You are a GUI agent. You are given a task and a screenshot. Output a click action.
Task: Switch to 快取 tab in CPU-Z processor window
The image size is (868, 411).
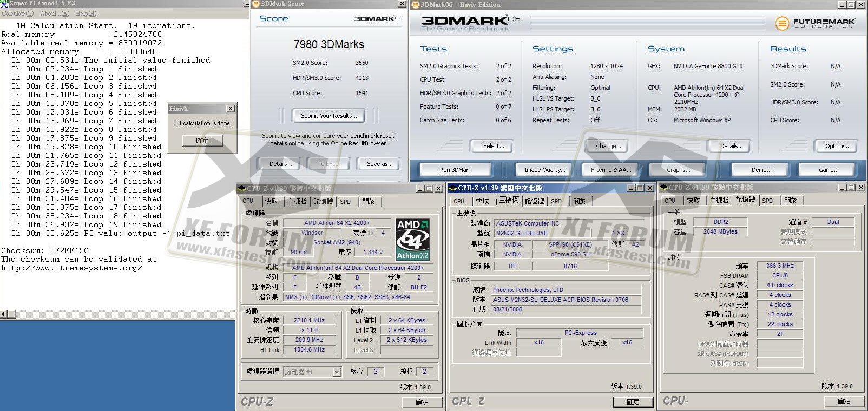272,201
